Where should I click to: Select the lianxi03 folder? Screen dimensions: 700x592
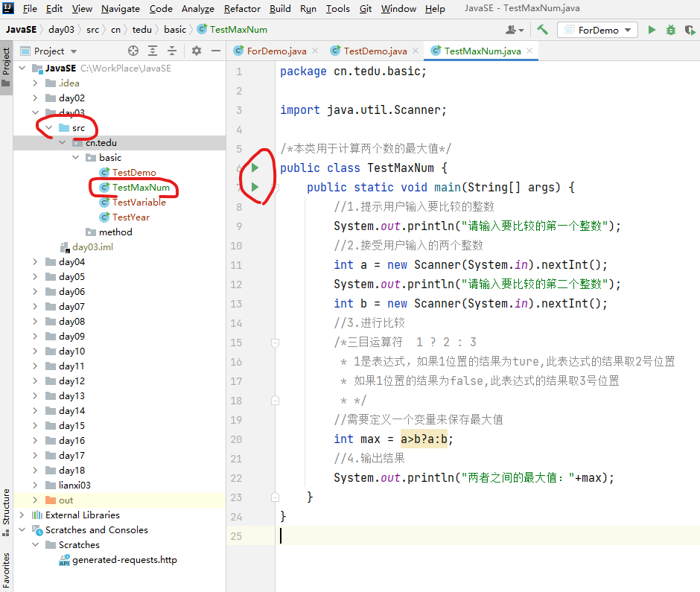[x=74, y=486]
